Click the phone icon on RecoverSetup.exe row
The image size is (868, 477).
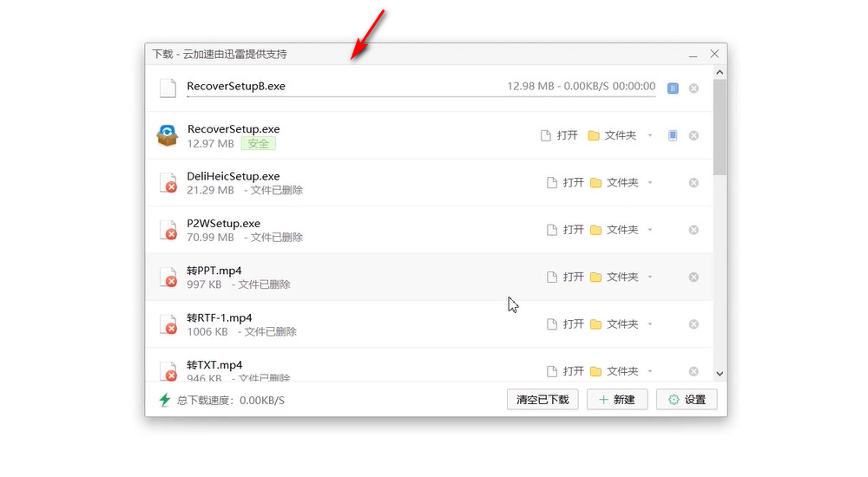point(673,135)
